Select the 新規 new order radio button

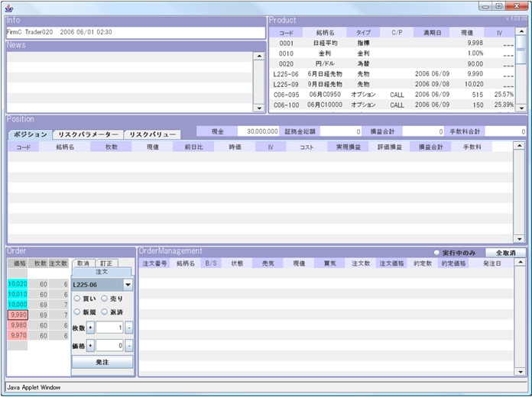click(x=77, y=312)
